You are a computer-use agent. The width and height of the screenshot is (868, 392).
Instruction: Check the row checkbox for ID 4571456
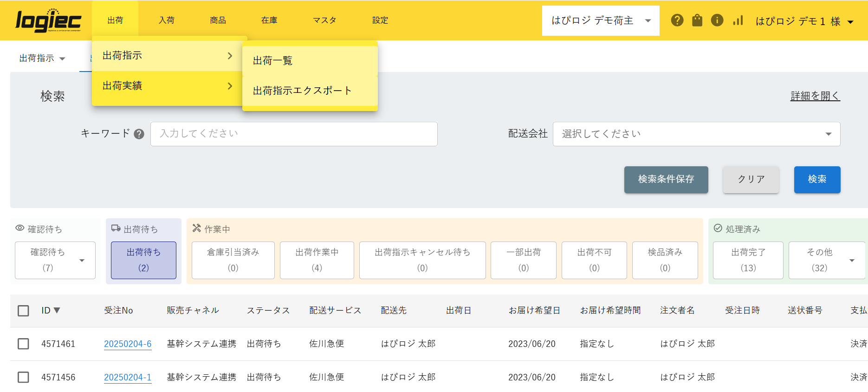[x=23, y=377]
